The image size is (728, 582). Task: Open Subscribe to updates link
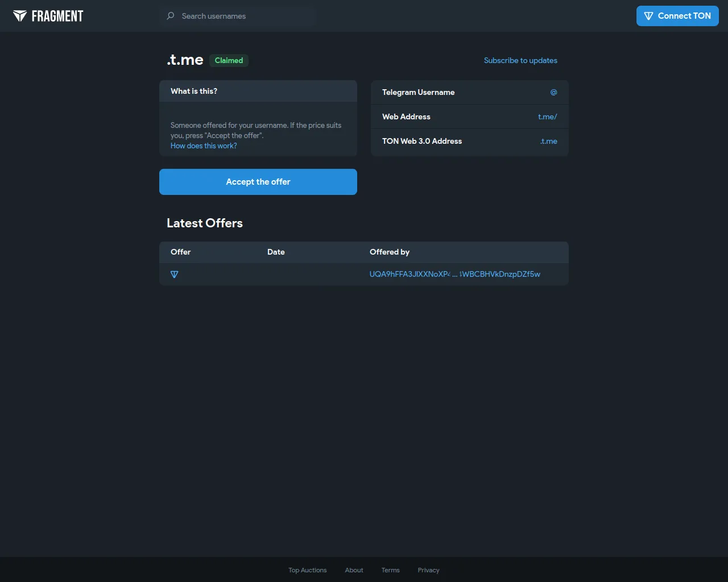point(520,60)
